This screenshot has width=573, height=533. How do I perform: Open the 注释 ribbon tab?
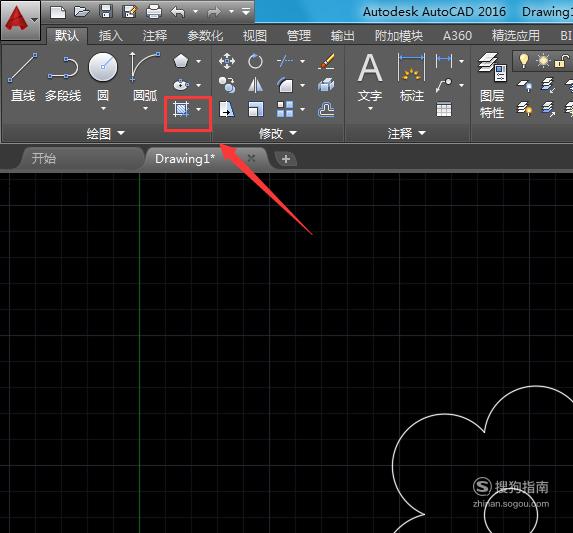click(155, 36)
